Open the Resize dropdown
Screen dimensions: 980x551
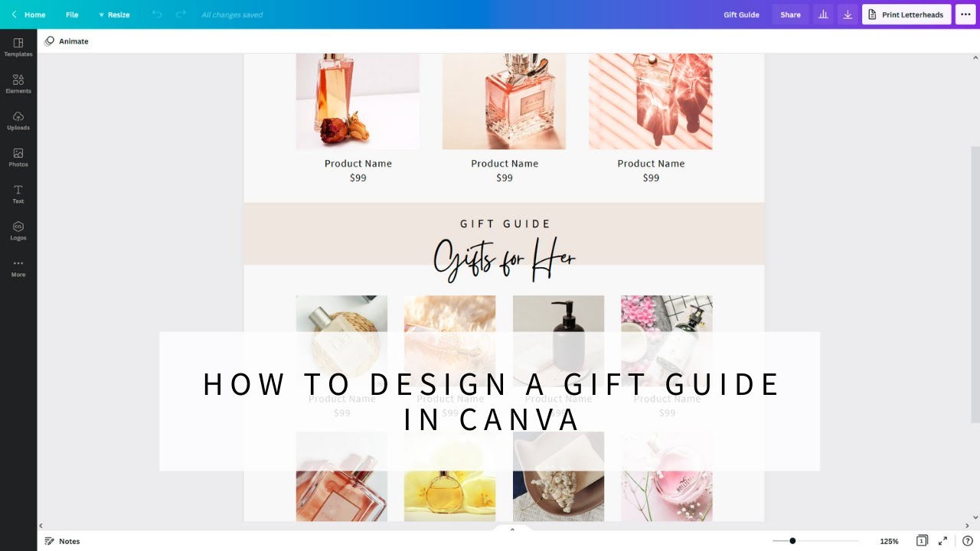114,15
